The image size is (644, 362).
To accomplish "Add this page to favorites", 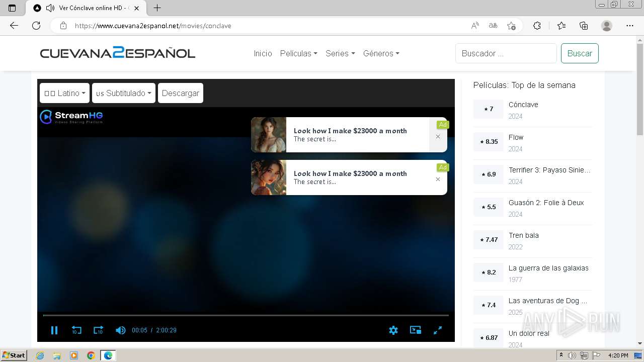I will coord(512,26).
